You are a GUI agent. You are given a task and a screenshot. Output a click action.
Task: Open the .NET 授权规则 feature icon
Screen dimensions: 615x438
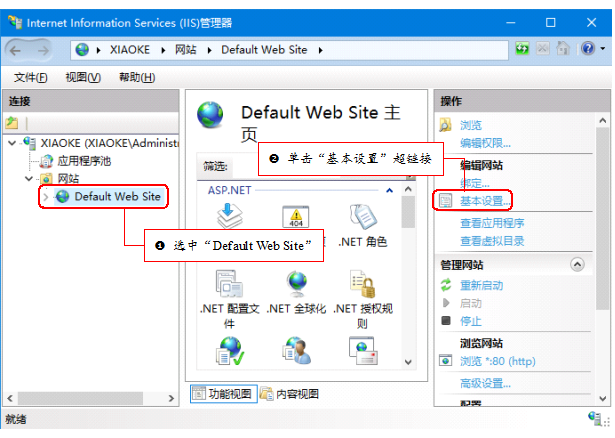[x=361, y=288]
